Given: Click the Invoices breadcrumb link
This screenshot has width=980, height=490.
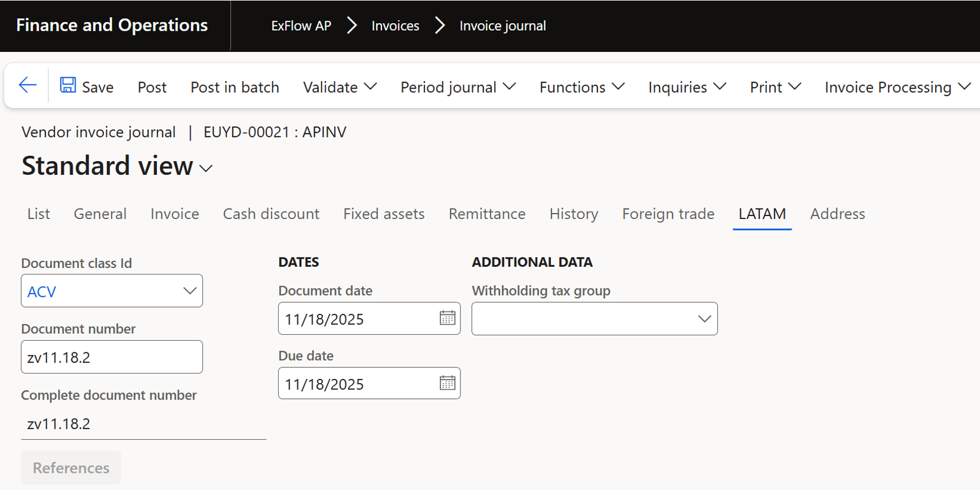Looking at the screenshot, I should click(395, 26).
